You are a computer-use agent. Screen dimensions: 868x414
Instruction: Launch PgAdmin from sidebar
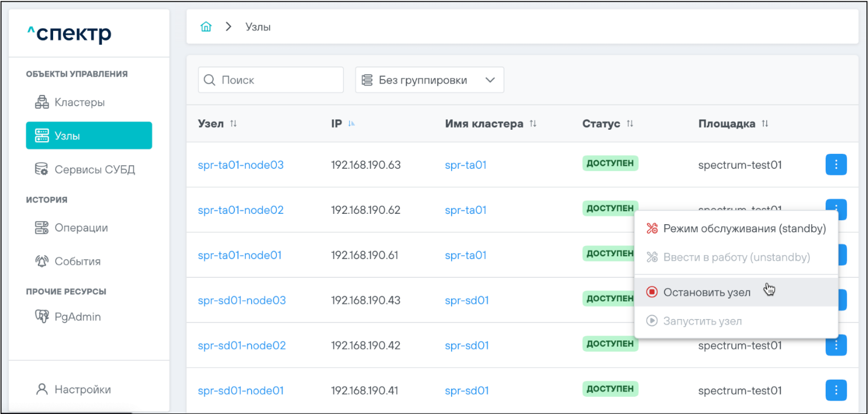[77, 316]
